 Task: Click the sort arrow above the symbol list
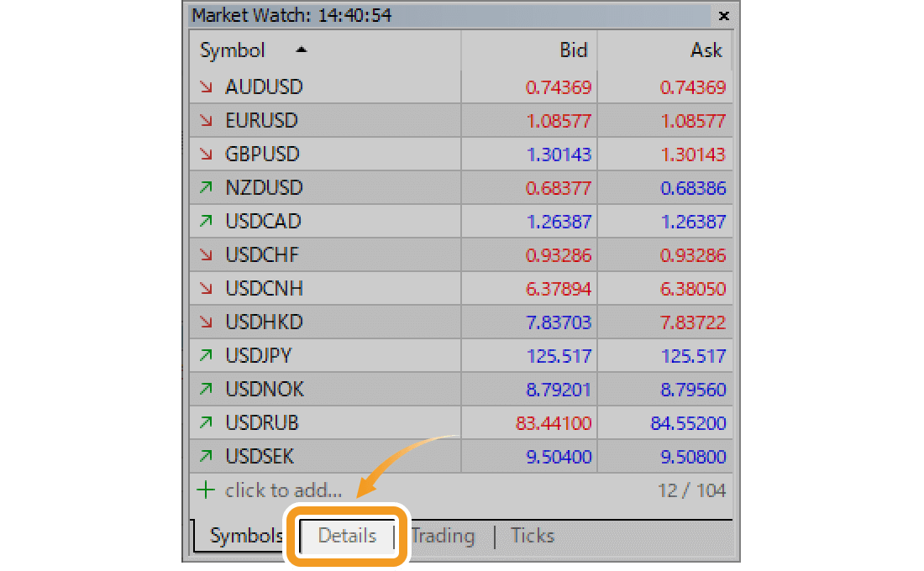tap(302, 50)
